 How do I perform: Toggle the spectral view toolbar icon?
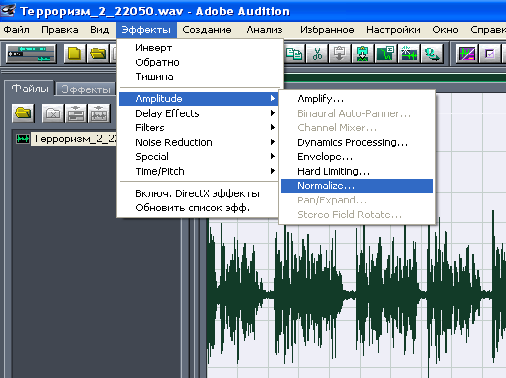[x=467, y=53]
